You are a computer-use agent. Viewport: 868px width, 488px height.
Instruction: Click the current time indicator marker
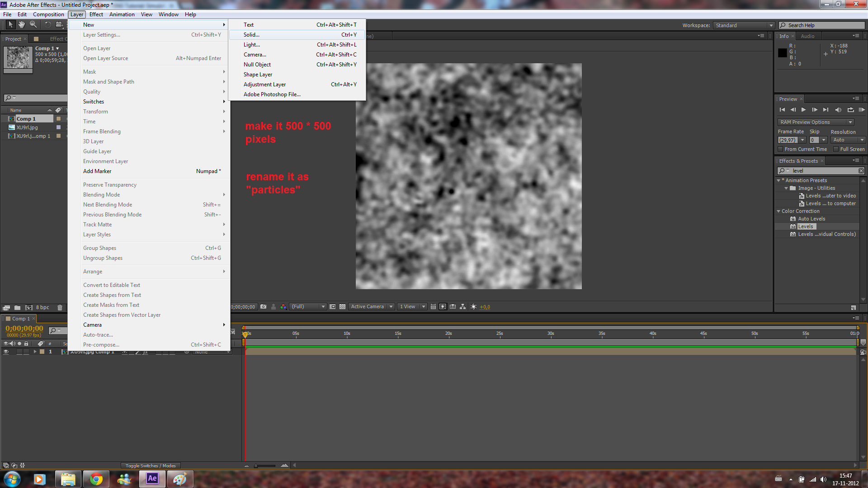coord(245,334)
